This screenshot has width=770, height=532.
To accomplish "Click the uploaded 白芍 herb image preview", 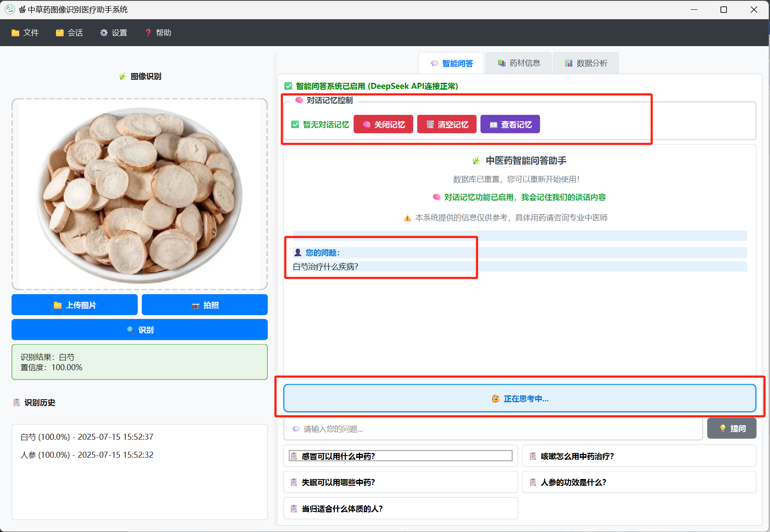I will (140, 195).
